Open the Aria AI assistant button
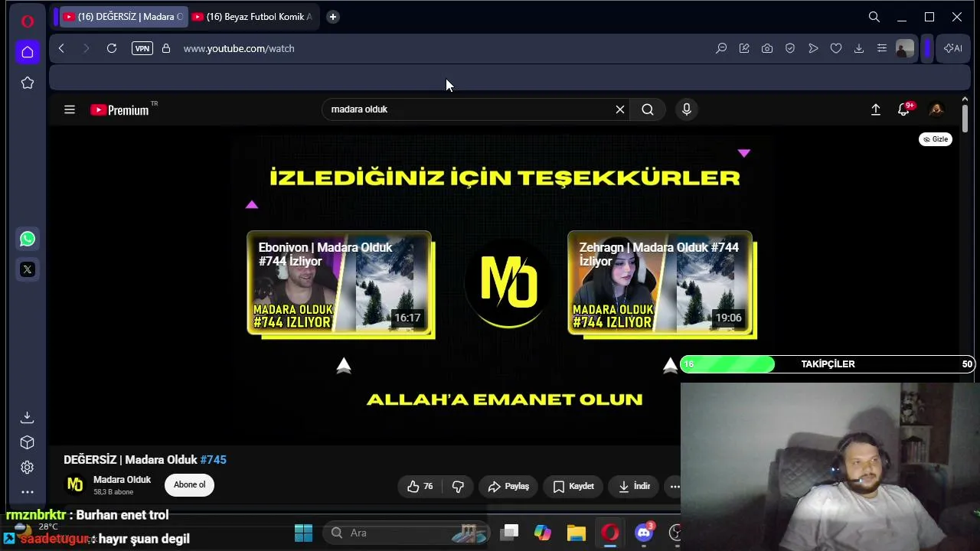This screenshot has width=980, height=551. pos(953,48)
